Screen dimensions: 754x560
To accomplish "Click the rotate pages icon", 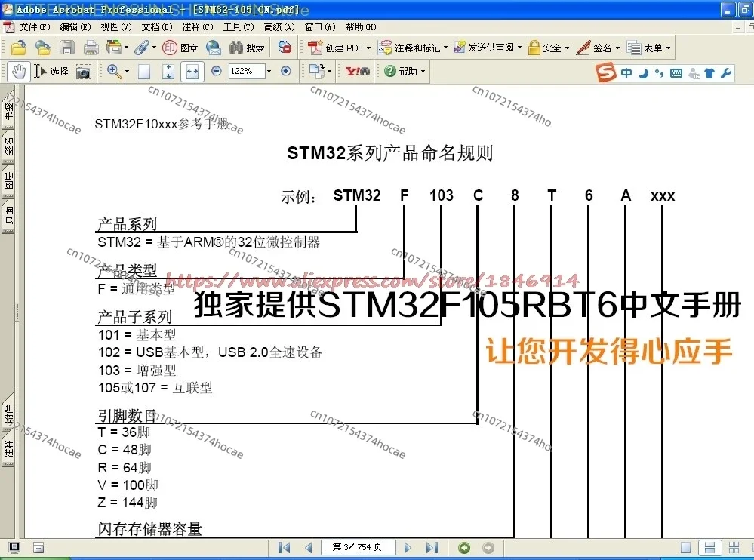I will point(316,71).
